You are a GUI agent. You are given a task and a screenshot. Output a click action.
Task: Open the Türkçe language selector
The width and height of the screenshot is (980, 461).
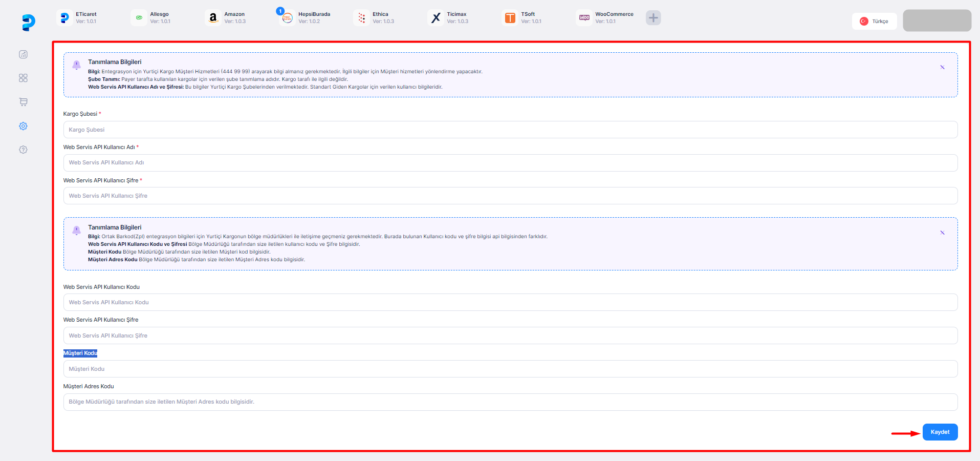874,21
